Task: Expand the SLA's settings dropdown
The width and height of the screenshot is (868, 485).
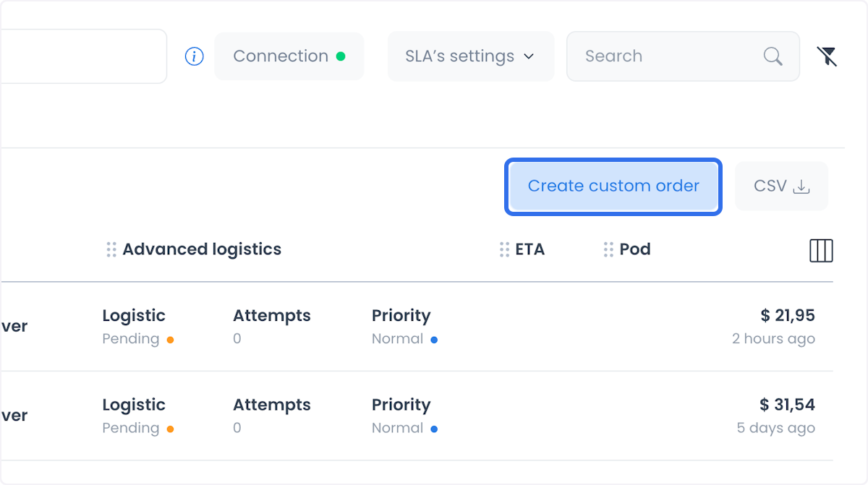Action: click(471, 56)
